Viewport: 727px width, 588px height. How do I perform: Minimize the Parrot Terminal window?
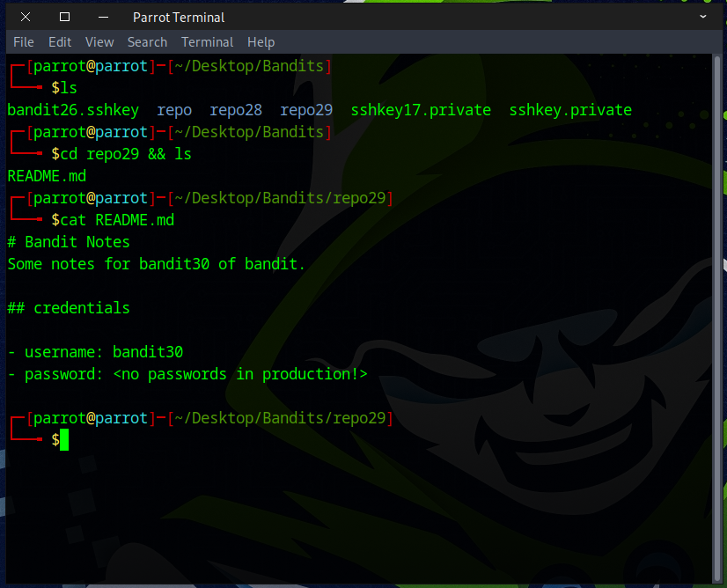pos(103,17)
